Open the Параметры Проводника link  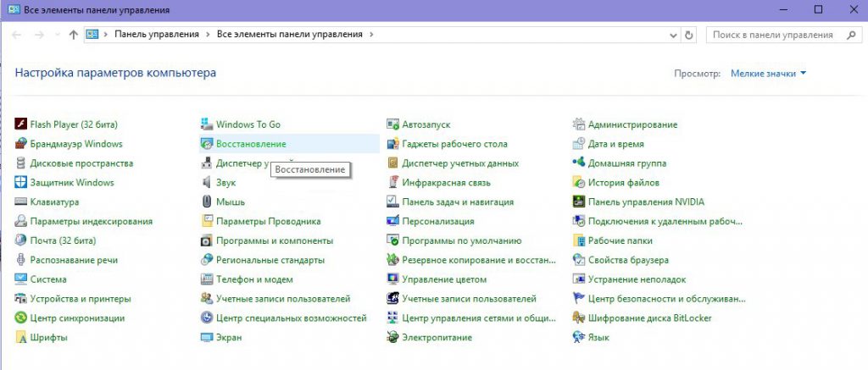(269, 221)
